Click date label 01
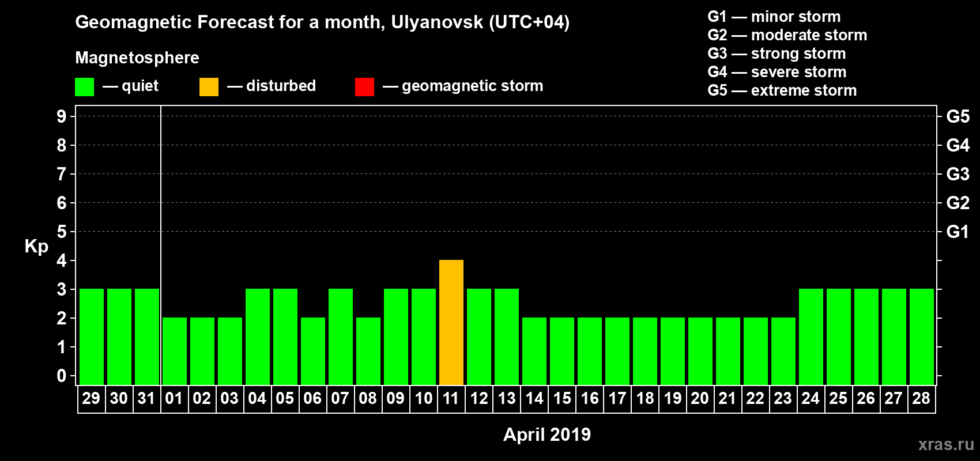 click(174, 398)
